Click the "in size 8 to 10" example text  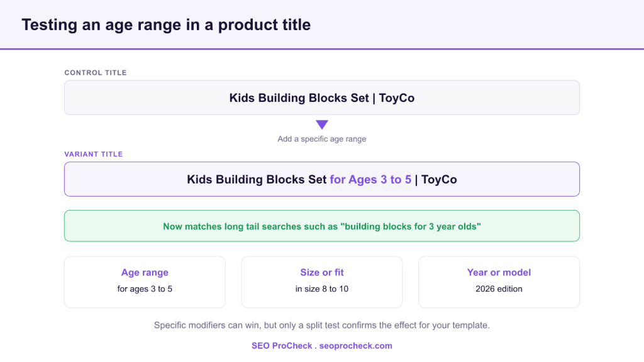coord(322,289)
